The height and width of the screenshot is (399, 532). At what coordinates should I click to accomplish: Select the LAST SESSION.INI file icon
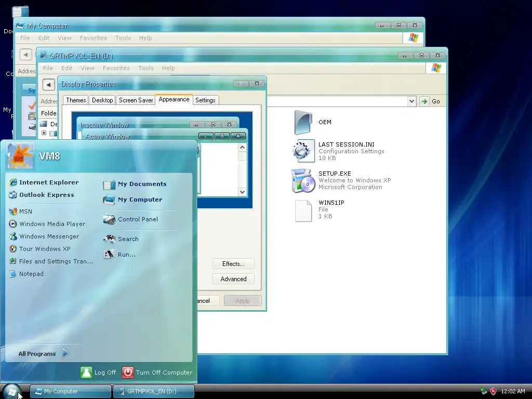(x=303, y=151)
